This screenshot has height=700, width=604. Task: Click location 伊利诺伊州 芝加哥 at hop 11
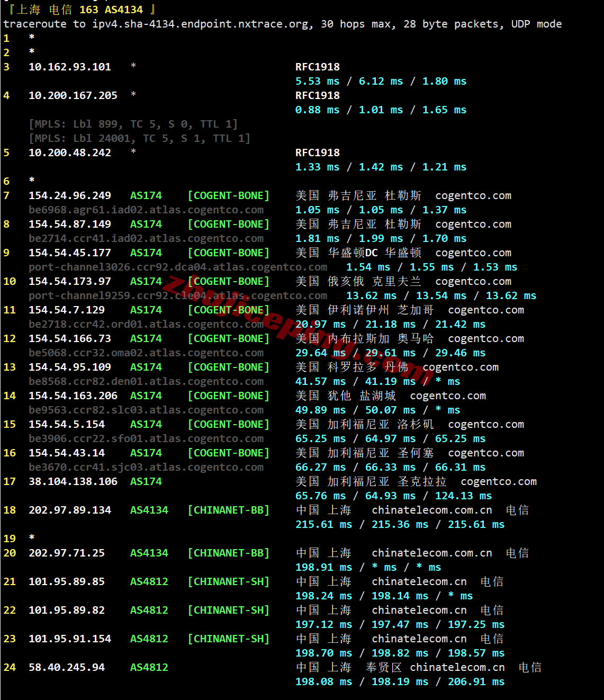tap(381, 310)
